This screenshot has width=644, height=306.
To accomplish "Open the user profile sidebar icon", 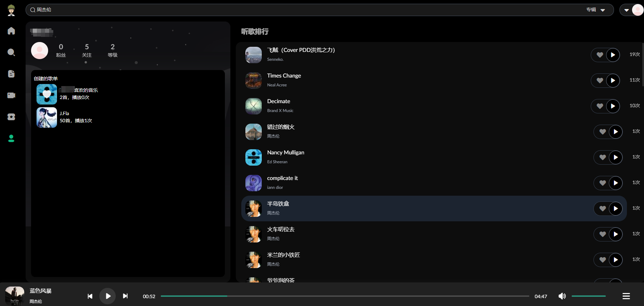I will click(x=11, y=138).
